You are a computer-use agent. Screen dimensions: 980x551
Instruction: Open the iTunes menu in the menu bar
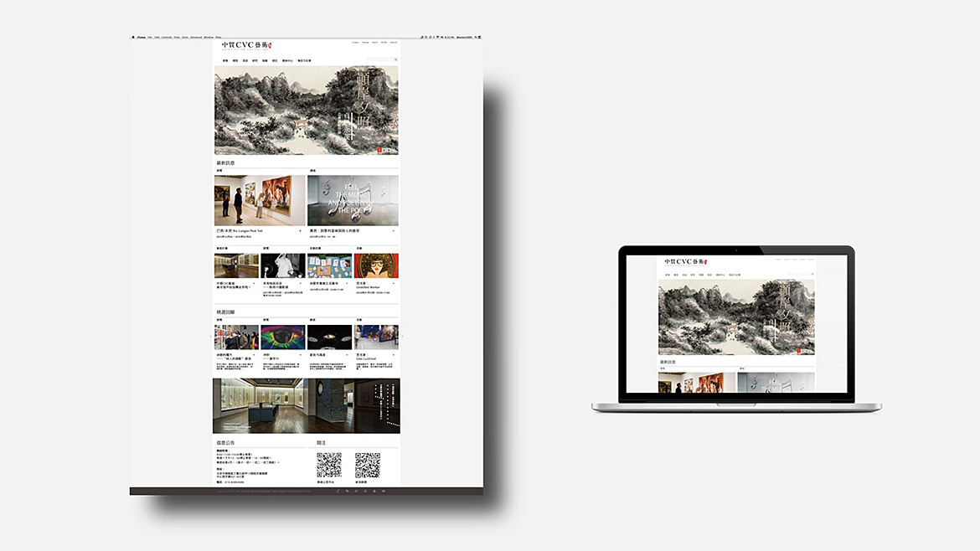tap(142, 38)
